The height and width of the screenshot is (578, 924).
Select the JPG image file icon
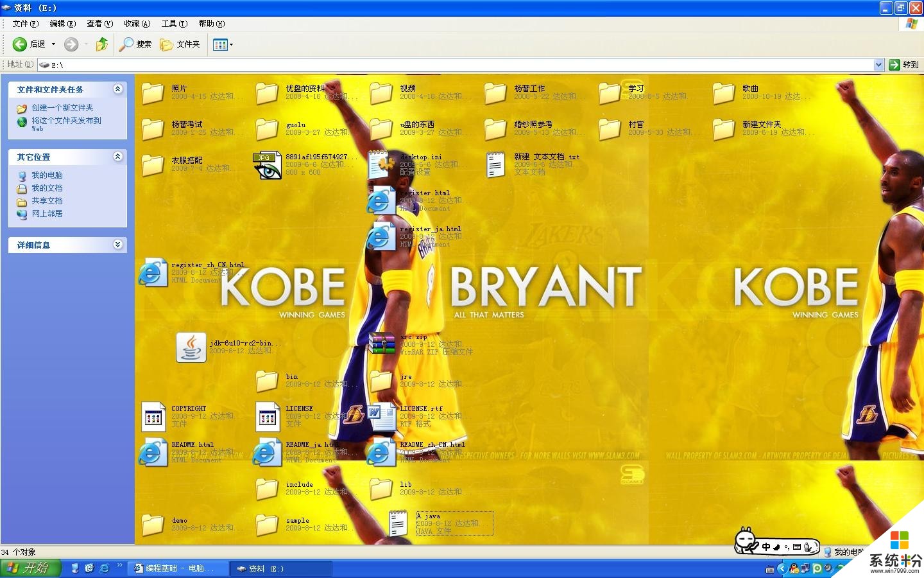[268, 165]
